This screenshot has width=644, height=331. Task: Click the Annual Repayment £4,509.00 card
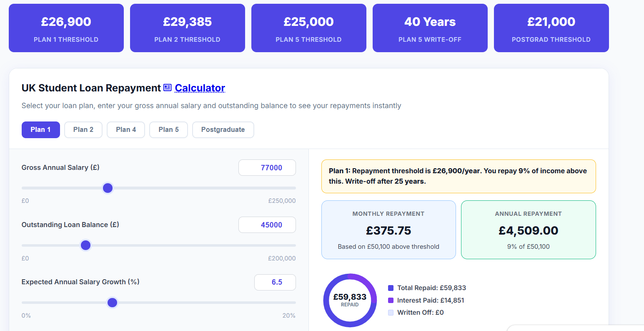tap(529, 230)
